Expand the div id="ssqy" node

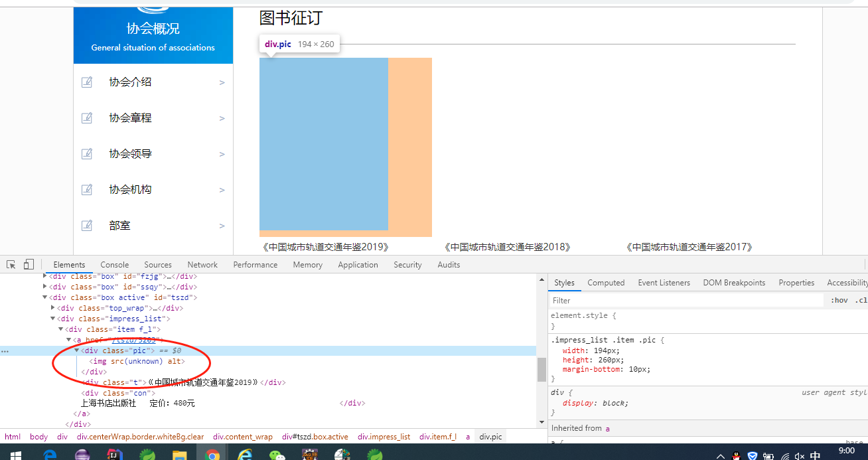click(x=45, y=287)
